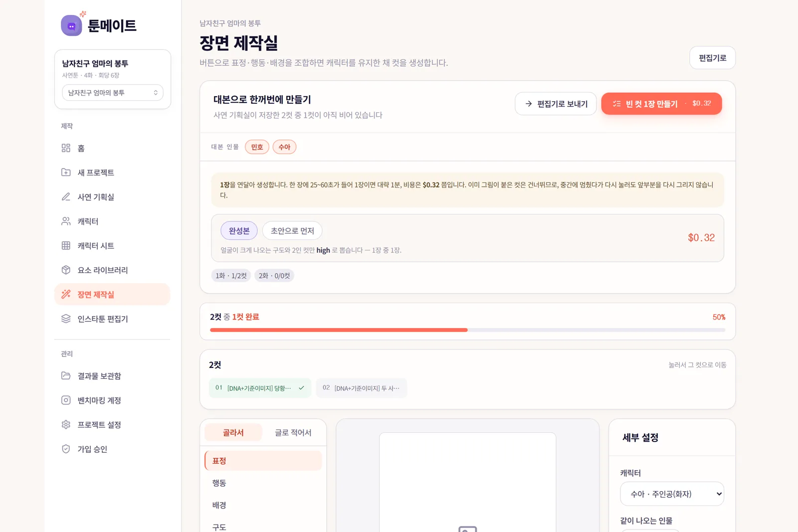Screen dimensions: 798x532
Task: Select the 1화 · 1/2컷 episode chip
Action: [231, 276]
